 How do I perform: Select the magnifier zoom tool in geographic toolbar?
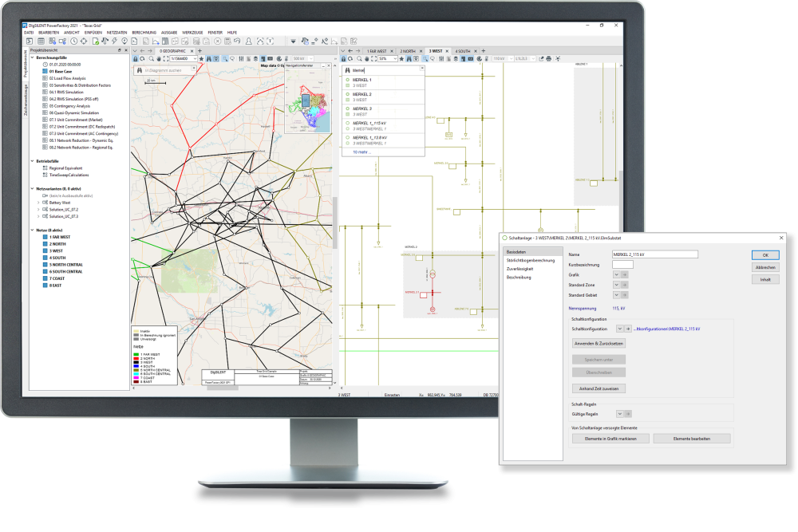tap(151, 59)
